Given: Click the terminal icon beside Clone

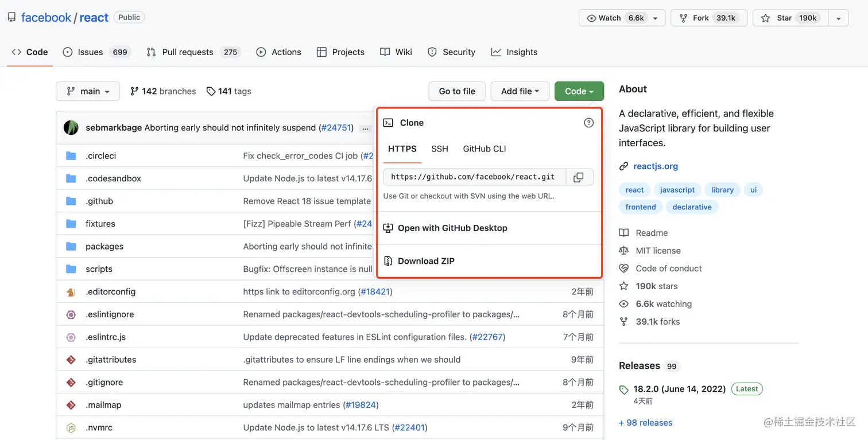Looking at the screenshot, I should pyautogui.click(x=389, y=123).
